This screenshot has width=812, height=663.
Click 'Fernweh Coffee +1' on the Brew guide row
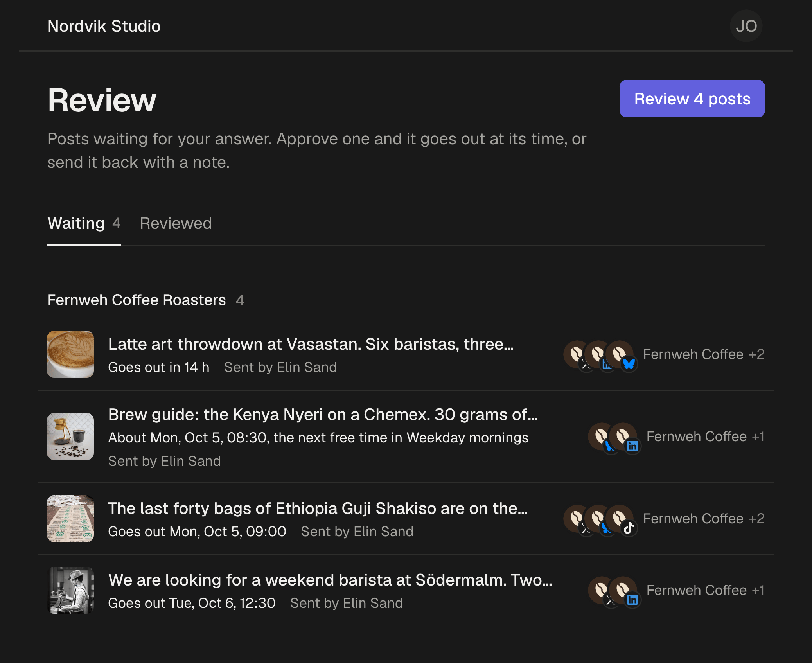coord(706,437)
